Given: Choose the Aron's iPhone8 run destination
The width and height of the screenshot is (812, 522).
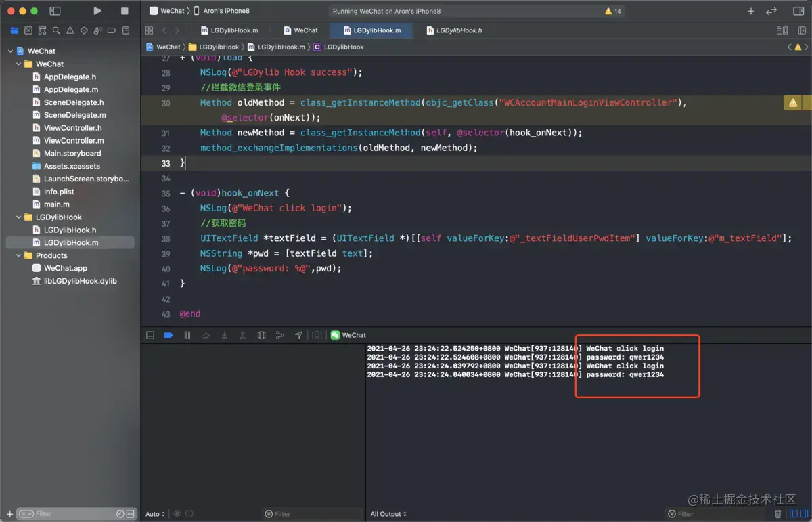Looking at the screenshot, I should click(222, 11).
